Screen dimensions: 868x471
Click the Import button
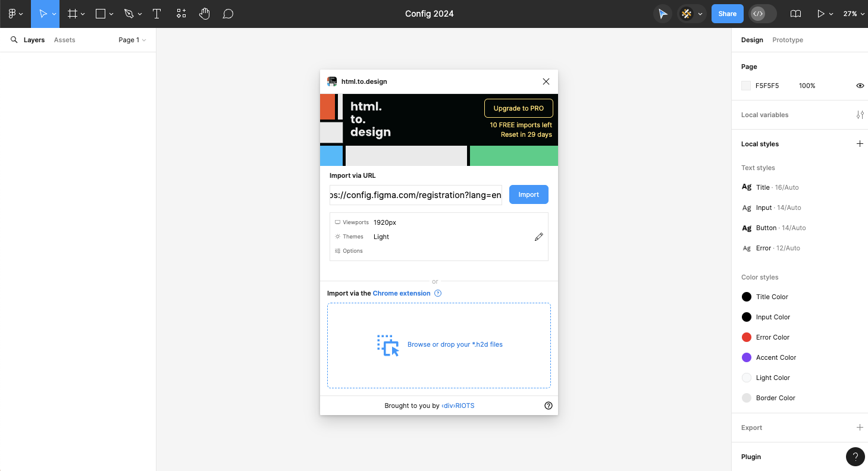[x=528, y=194]
